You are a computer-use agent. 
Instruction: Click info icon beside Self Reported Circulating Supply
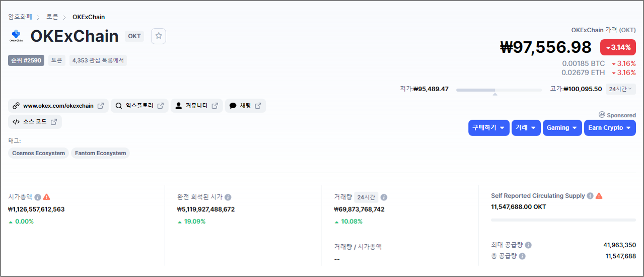[x=590, y=196]
